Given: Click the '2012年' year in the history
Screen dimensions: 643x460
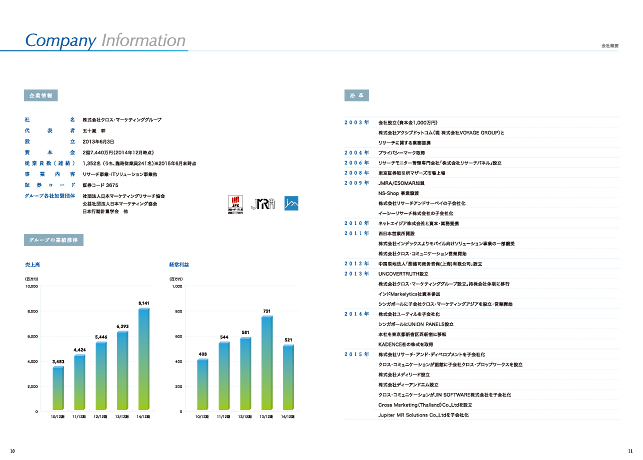Looking at the screenshot, I should point(356,264).
